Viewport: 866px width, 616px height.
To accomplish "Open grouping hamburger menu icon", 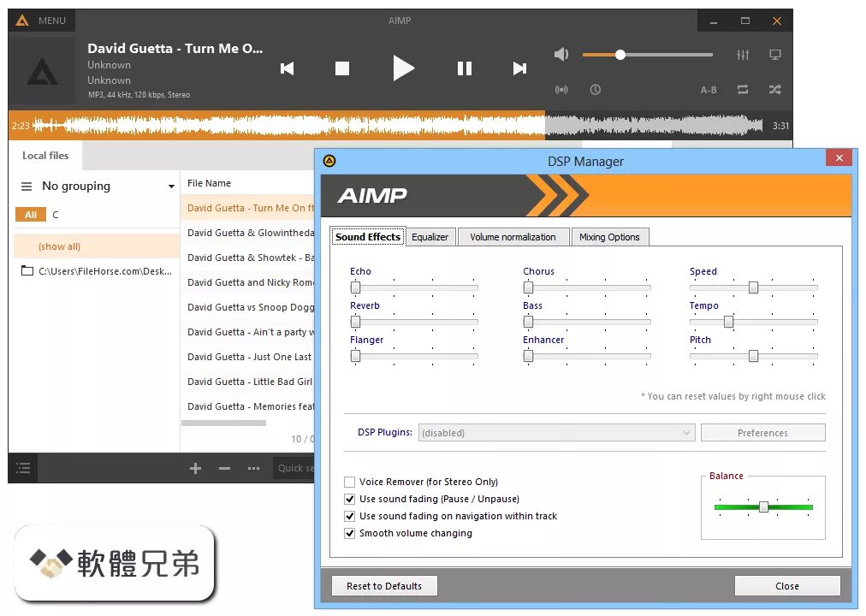I will (x=26, y=187).
